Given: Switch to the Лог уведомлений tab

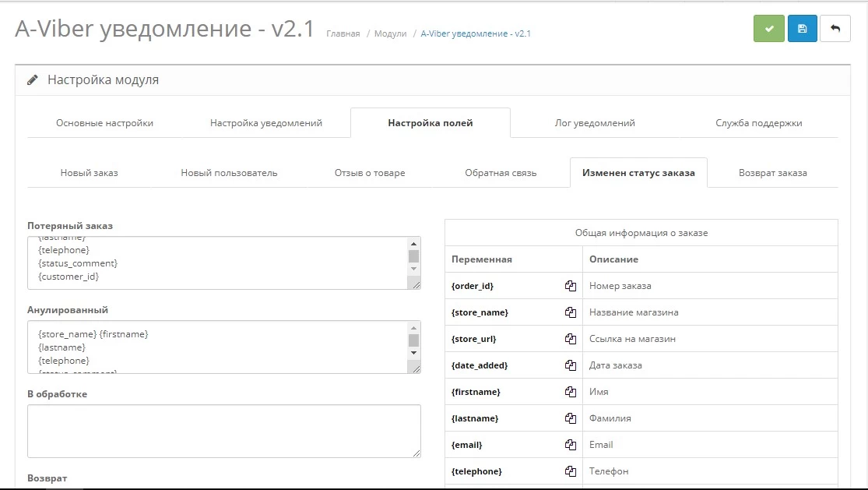Looking at the screenshot, I should click(595, 123).
